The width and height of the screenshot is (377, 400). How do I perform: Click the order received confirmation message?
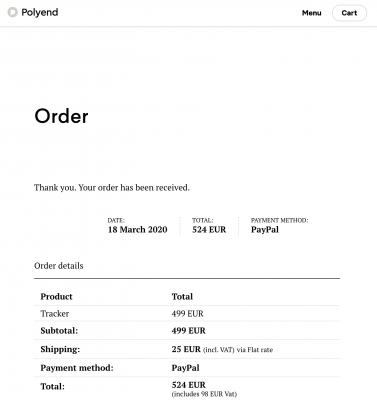(112, 188)
